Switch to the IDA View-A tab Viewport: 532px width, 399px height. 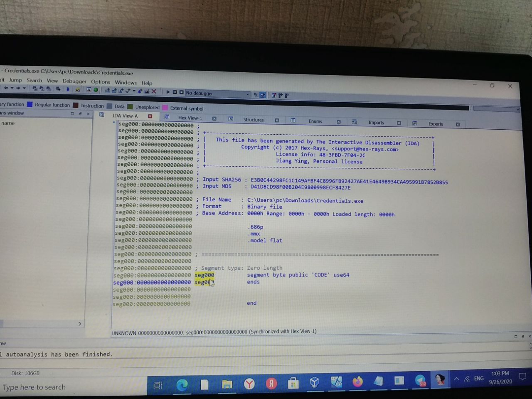coord(125,116)
